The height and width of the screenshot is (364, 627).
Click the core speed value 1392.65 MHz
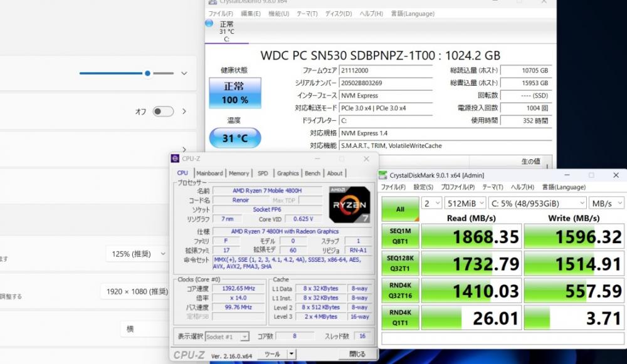tap(238, 288)
